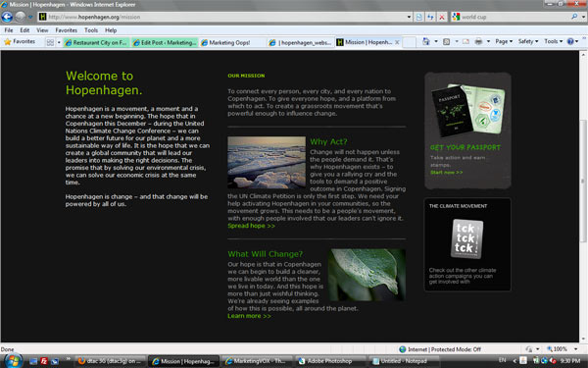Expand the Print dropdown arrow
This screenshot has width=588, height=368.
pos(488,41)
